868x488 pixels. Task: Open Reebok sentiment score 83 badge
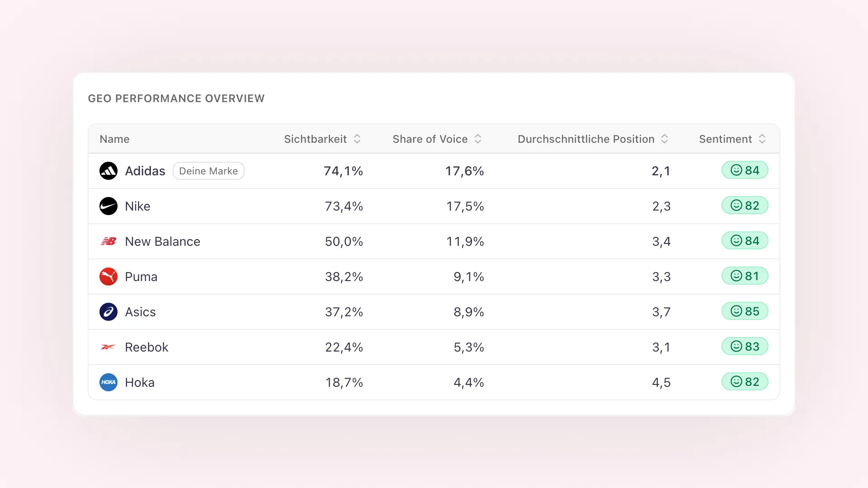coord(745,346)
